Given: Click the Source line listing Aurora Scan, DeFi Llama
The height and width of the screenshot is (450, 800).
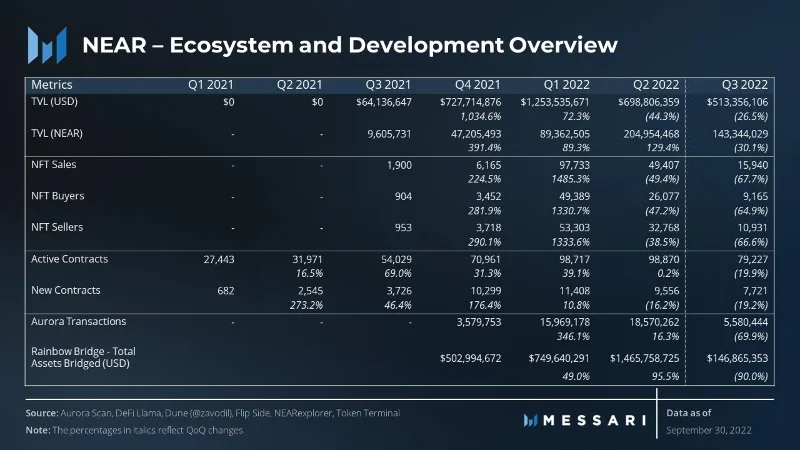Looking at the screenshot, I should click(213, 413).
